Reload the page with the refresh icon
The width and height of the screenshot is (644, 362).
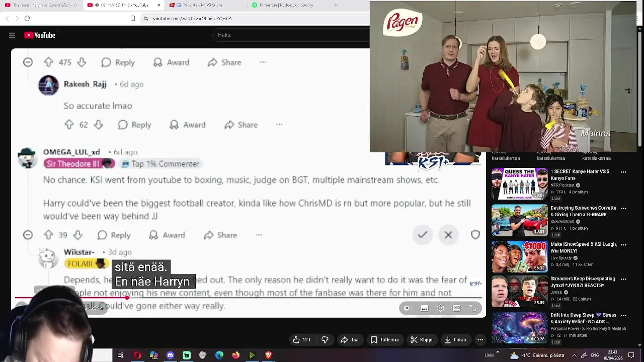[27, 19]
